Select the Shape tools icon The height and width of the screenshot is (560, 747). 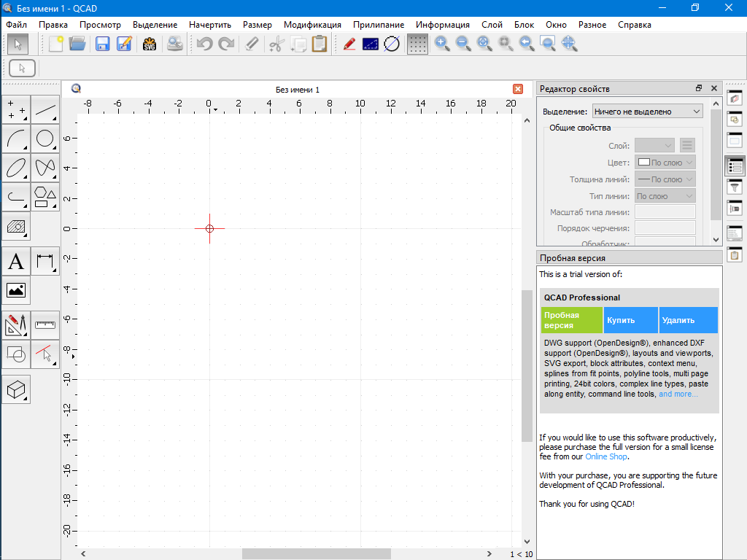coord(45,197)
